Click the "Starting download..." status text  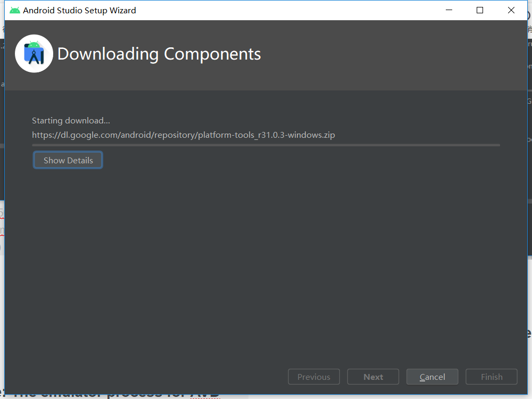pos(71,121)
